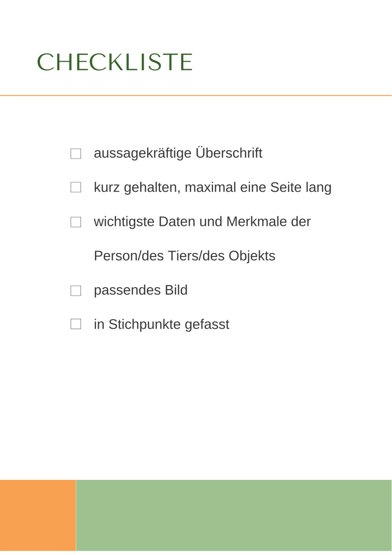Check the in Stichpunkte gefasst box
Viewport: 392px width, 555px height.
pos(76,324)
